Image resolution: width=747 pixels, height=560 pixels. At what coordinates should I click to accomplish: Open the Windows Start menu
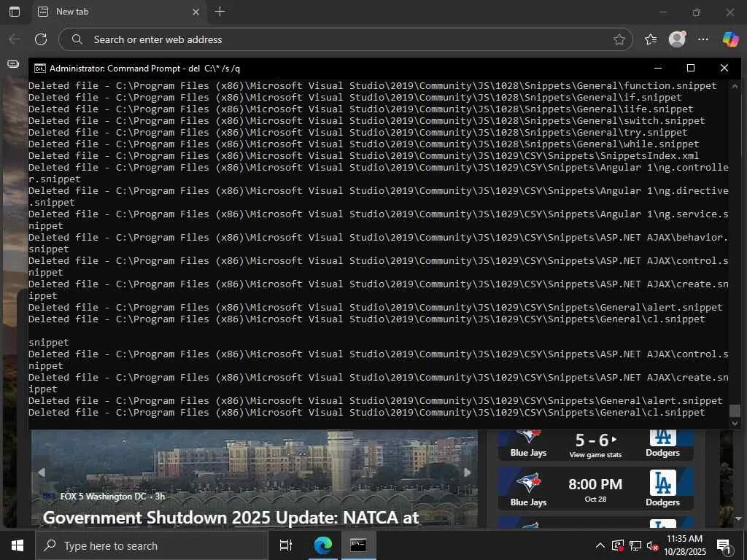[18, 545]
